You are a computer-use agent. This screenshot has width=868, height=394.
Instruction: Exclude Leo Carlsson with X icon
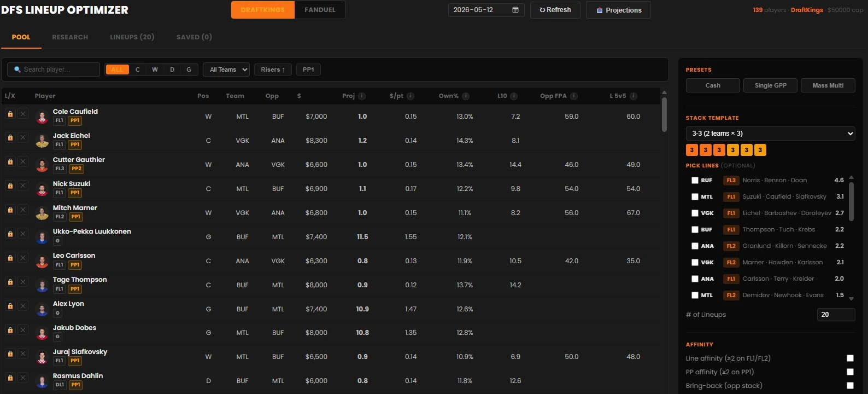coord(23,258)
